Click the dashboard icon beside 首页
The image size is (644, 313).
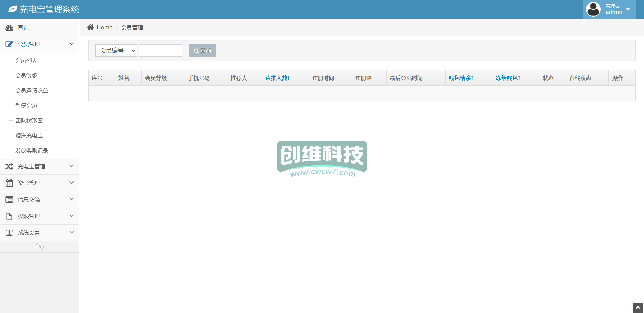[9, 28]
